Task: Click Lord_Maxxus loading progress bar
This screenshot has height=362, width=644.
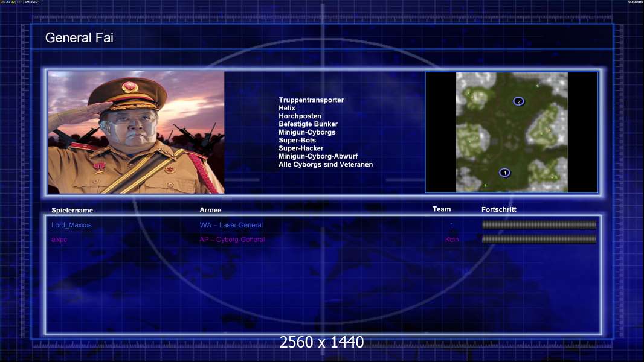Action: tap(539, 224)
